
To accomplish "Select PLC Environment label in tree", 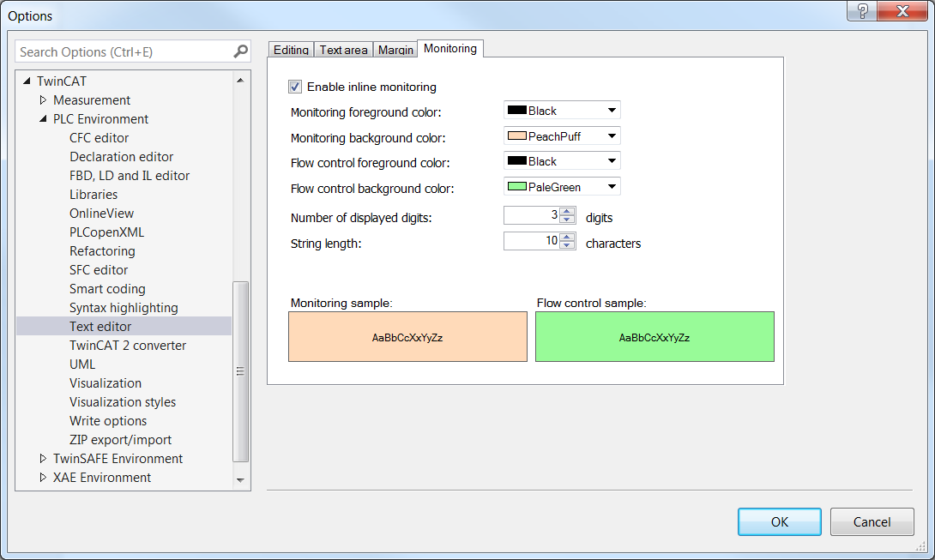I will click(100, 118).
